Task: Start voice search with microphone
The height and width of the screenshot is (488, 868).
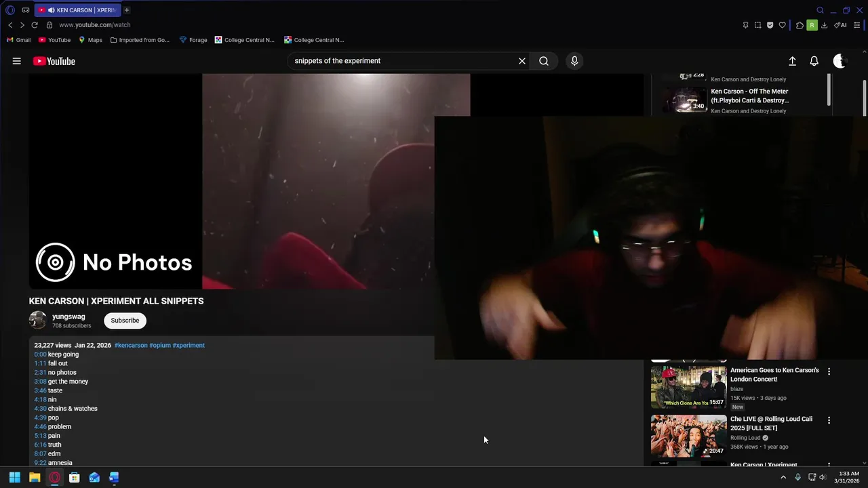Action: point(574,61)
